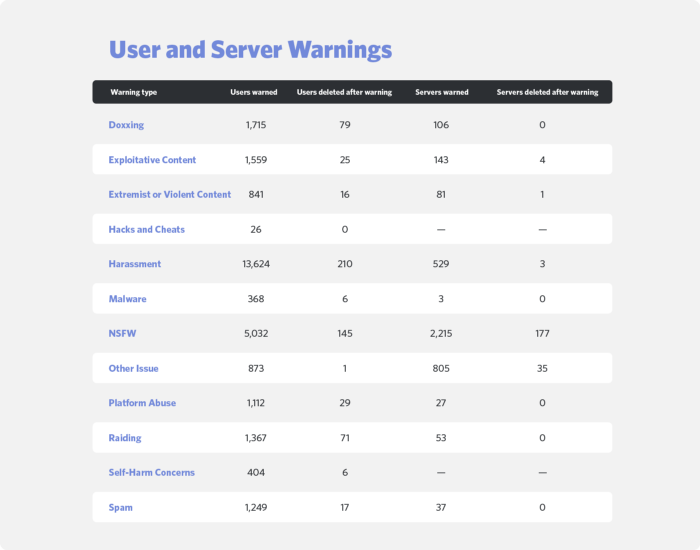Open the Harassment warning type
This screenshot has height=550, width=700.
tap(135, 264)
